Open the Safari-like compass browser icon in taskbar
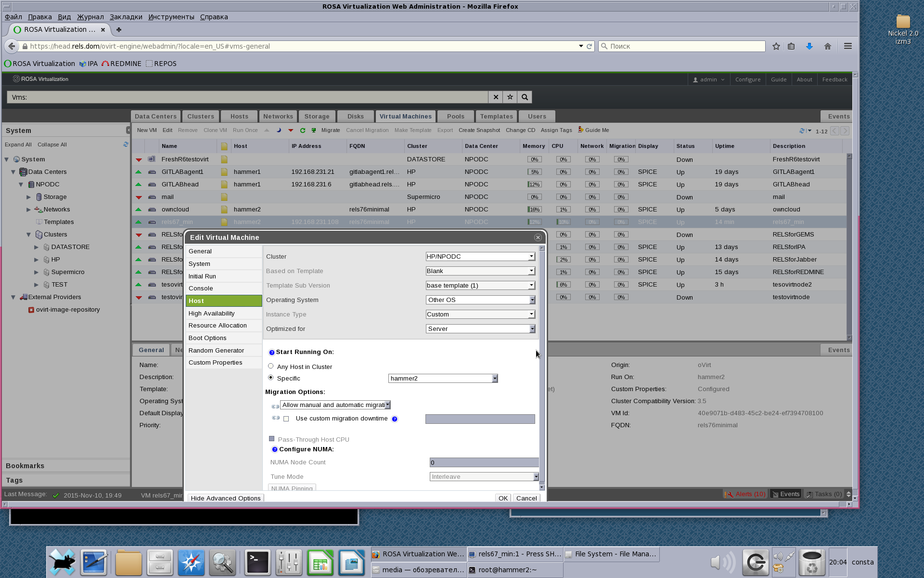This screenshot has width=924, height=578. coord(191,562)
